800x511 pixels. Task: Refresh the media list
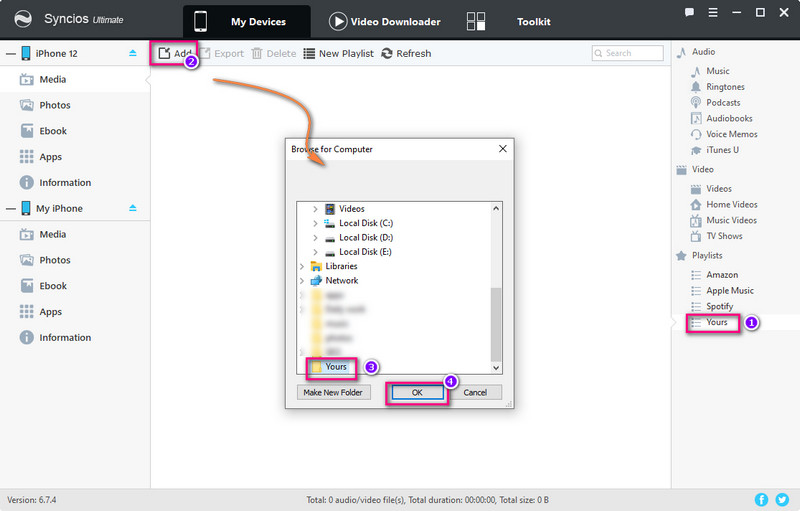406,53
